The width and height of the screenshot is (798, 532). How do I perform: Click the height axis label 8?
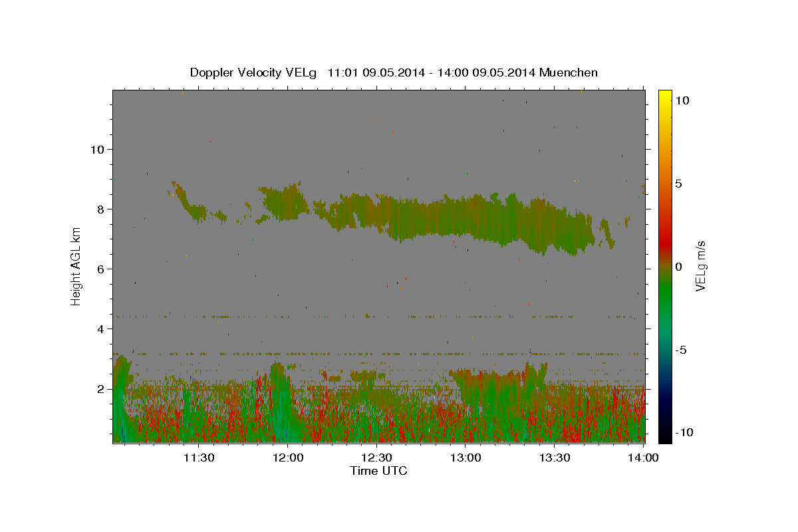click(100, 209)
